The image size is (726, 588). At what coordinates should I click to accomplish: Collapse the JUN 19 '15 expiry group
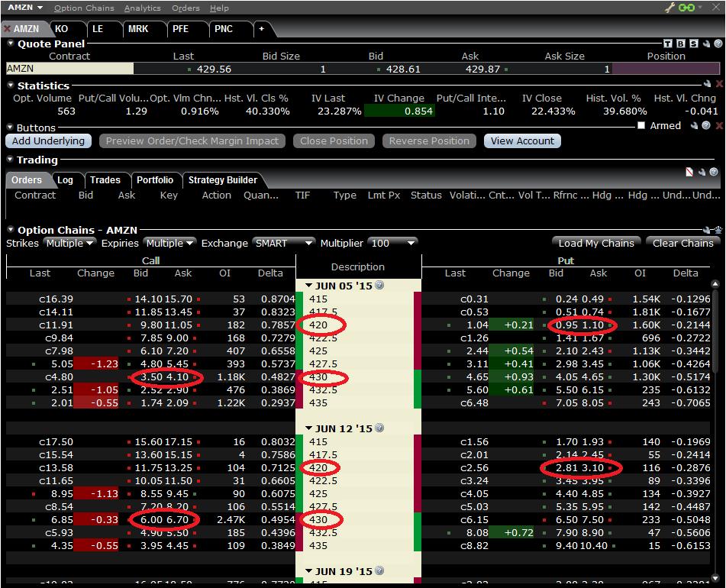coord(309,570)
